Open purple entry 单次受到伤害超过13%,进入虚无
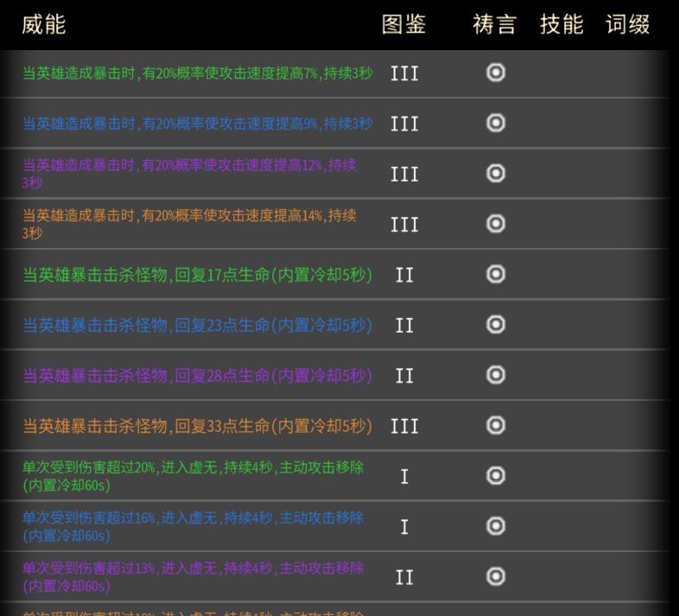The image size is (679, 616). pos(194,577)
